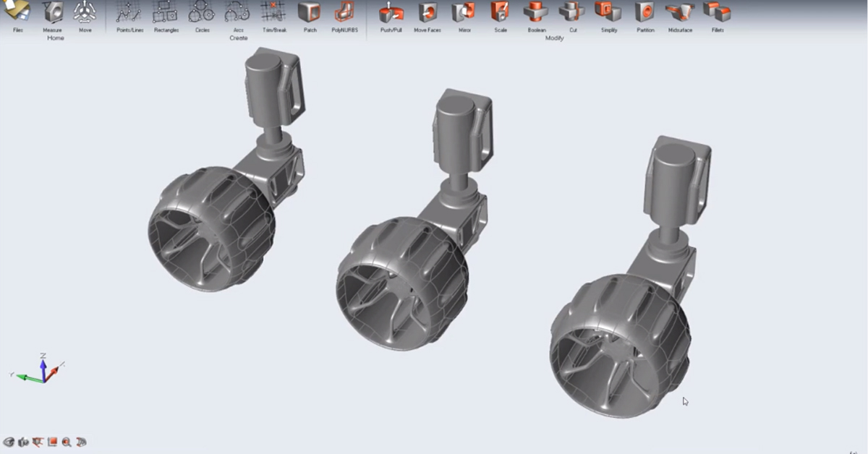Image resolution: width=868 pixels, height=454 pixels.
Task: Open the PolyNURBS tool
Action: point(344,12)
